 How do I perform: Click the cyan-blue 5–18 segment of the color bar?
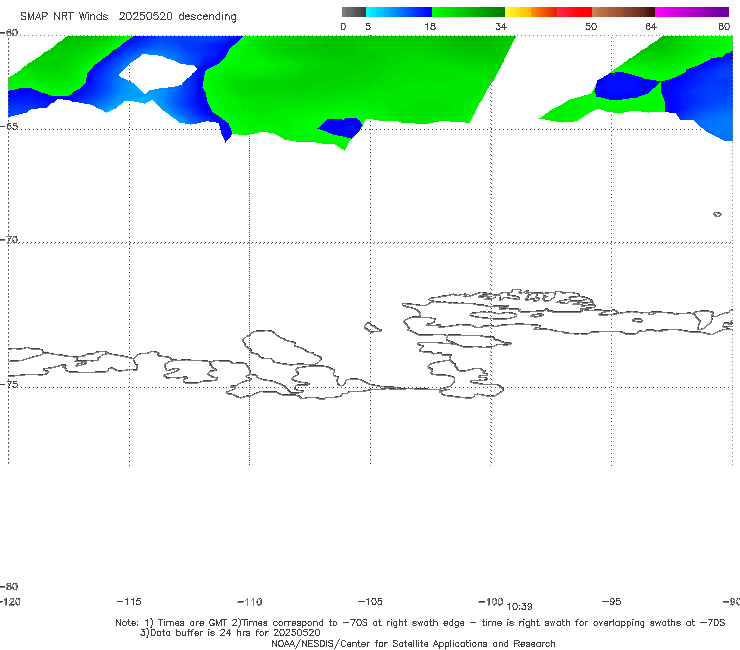pos(399,12)
